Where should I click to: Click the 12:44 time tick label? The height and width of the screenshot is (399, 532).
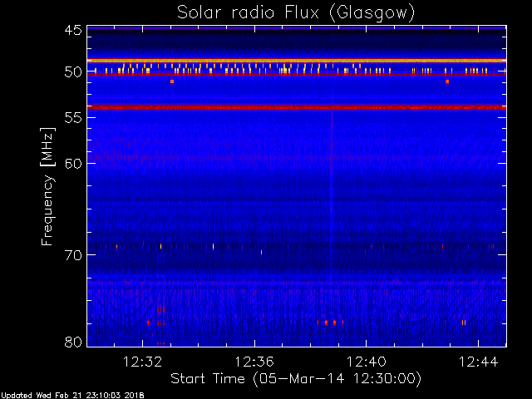(x=479, y=362)
